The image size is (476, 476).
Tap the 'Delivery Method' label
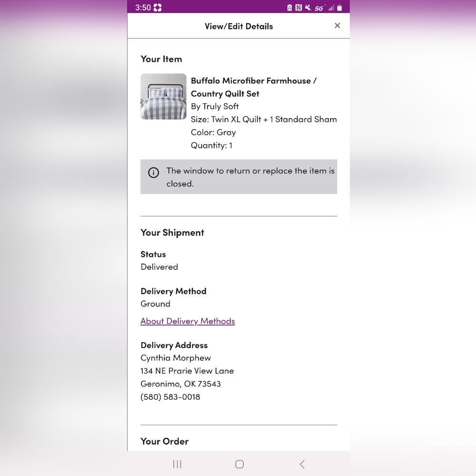(x=173, y=291)
